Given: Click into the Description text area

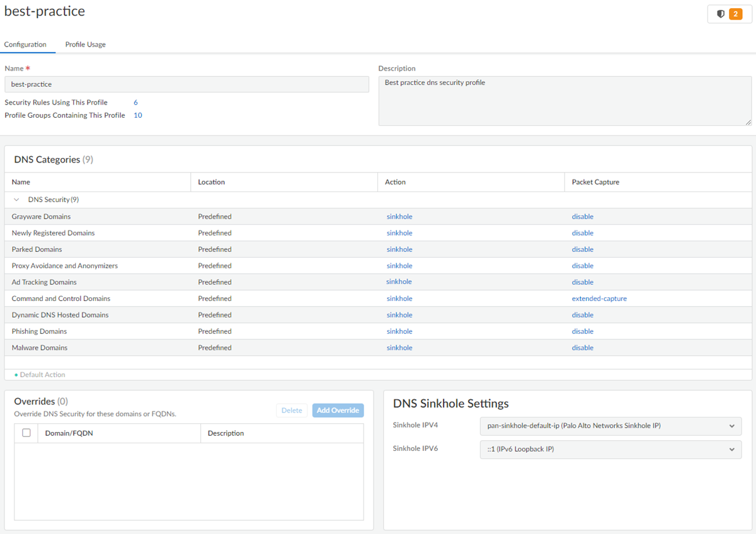Looking at the screenshot, I should click(x=564, y=101).
